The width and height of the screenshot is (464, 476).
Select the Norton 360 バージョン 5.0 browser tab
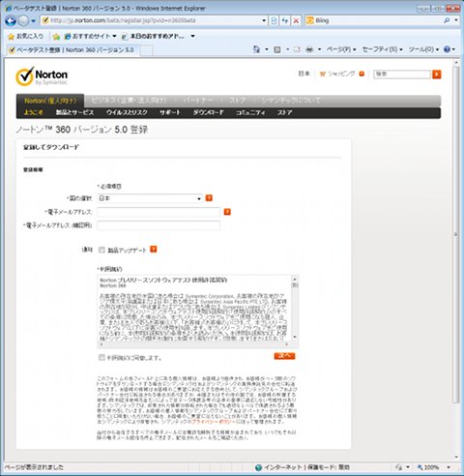tap(72, 50)
